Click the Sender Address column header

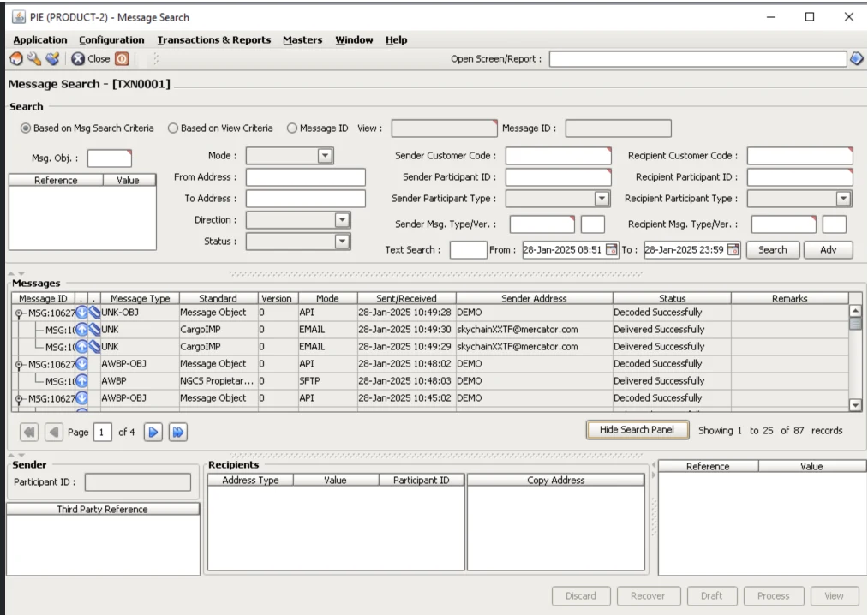(x=534, y=298)
